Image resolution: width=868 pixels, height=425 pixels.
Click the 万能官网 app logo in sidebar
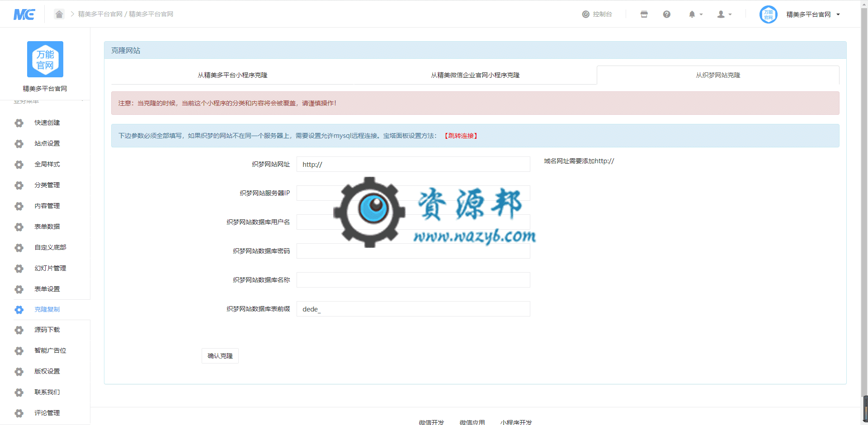pyautogui.click(x=45, y=59)
